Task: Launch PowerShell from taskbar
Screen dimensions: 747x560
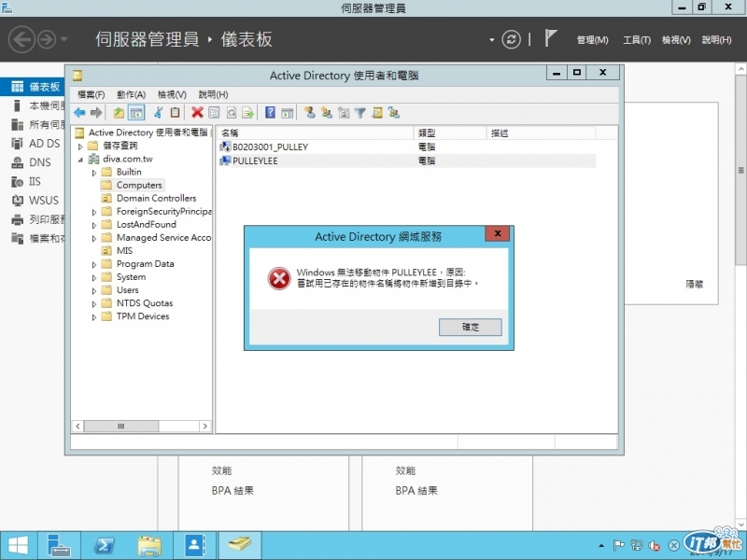Action: [x=104, y=546]
